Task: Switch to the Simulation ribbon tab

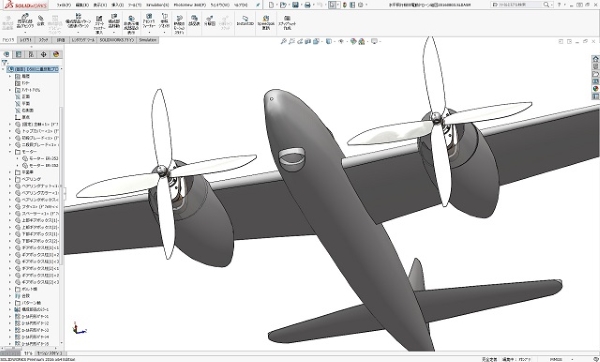Action: (148, 40)
